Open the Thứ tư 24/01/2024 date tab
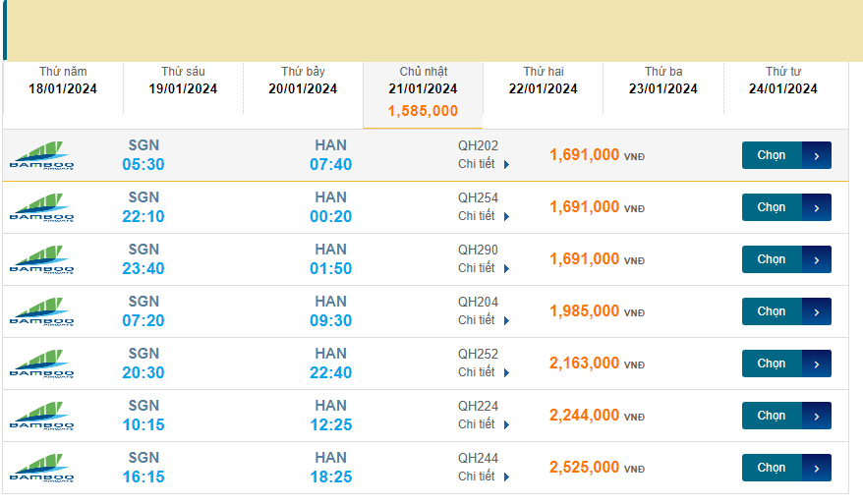Viewport: 863px width, 504px height. click(x=782, y=81)
